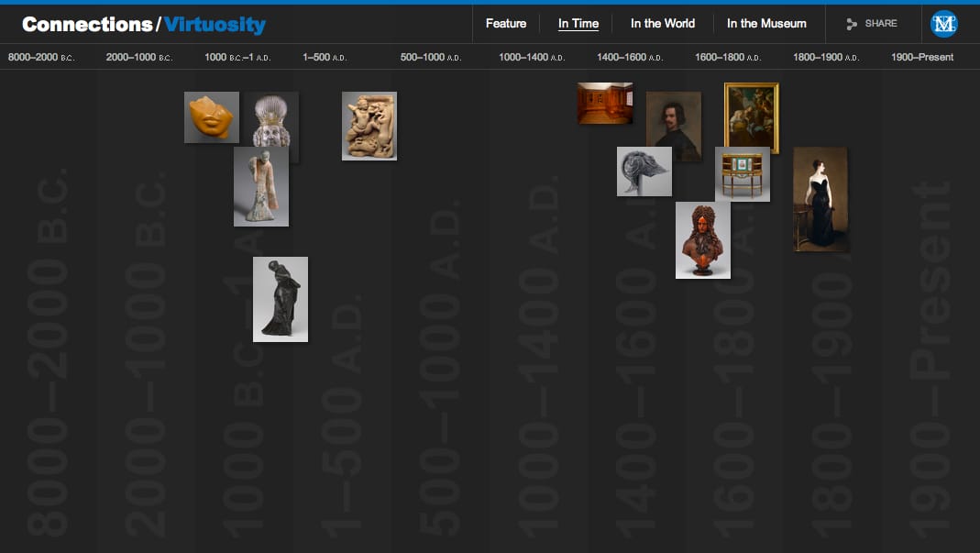Viewport: 980px width, 553px height.
Task: Open the wood-paneled room thumbnail
Action: (605, 103)
